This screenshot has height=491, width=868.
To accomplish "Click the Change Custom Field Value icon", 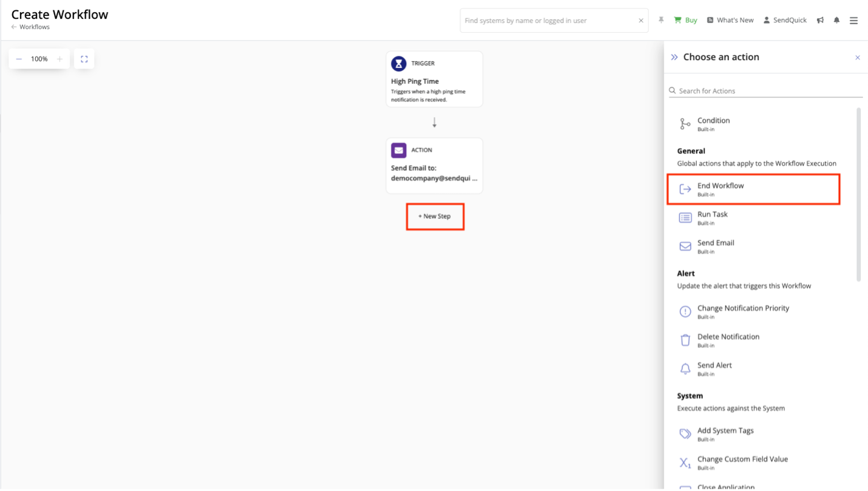I will (x=685, y=462).
